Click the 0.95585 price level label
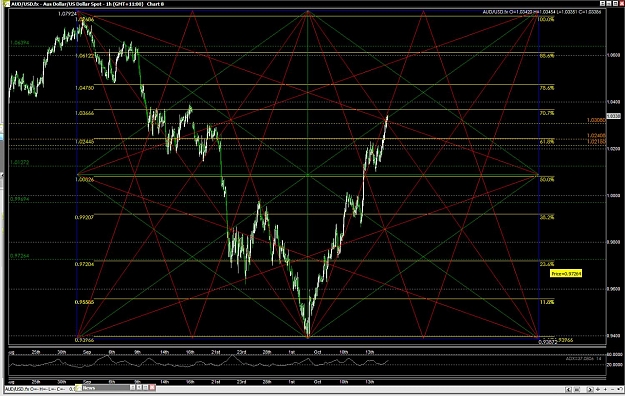Screen dimensions: 625x396 (85, 302)
